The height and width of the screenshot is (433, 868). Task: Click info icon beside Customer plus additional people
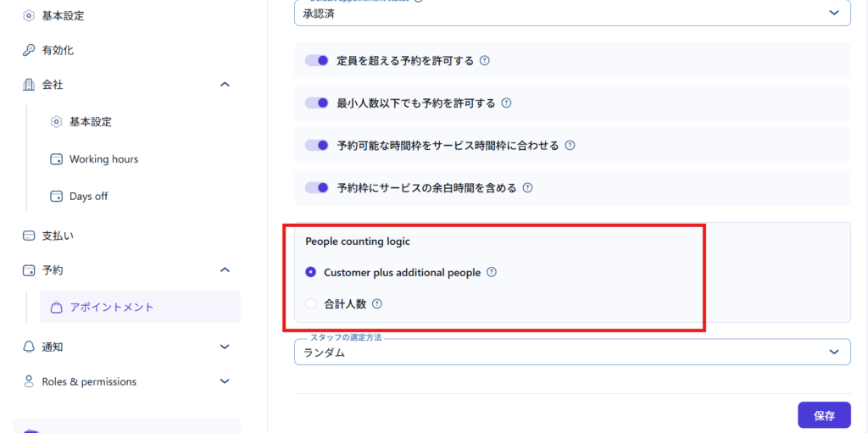point(492,273)
